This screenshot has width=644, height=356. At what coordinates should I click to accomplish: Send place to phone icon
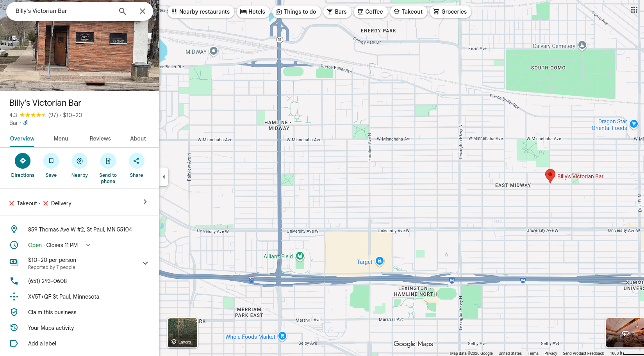[x=108, y=161]
